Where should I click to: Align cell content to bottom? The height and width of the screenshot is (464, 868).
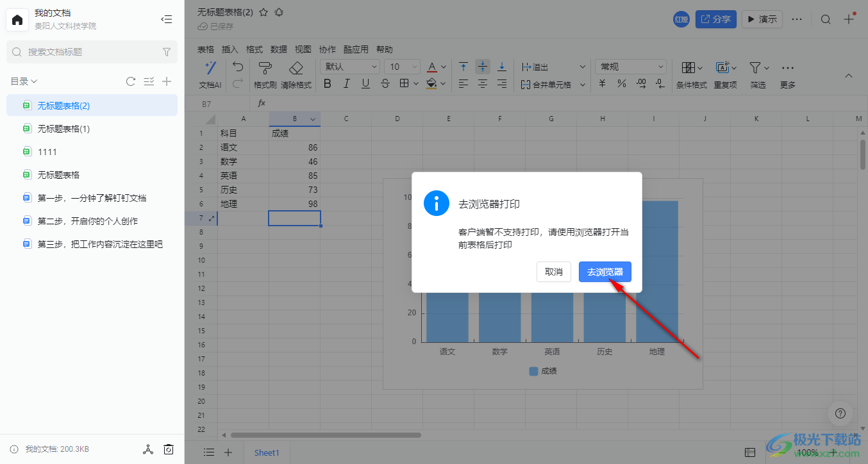click(502, 67)
